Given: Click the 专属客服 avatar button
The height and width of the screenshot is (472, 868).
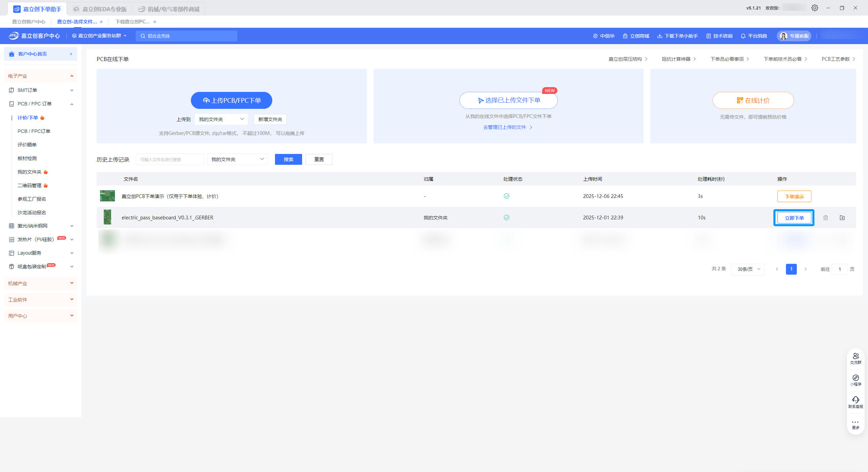Looking at the screenshot, I should coord(794,36).
